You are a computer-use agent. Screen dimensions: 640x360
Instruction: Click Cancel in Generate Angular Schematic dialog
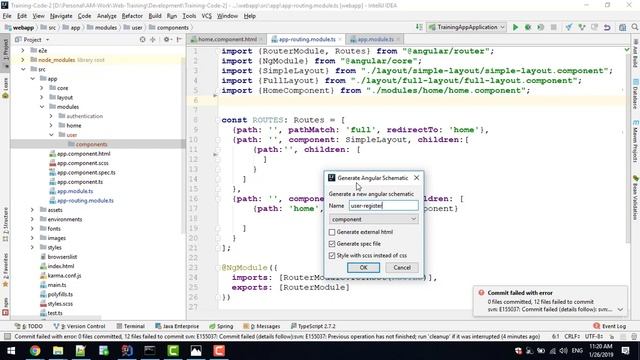[402, 267]
